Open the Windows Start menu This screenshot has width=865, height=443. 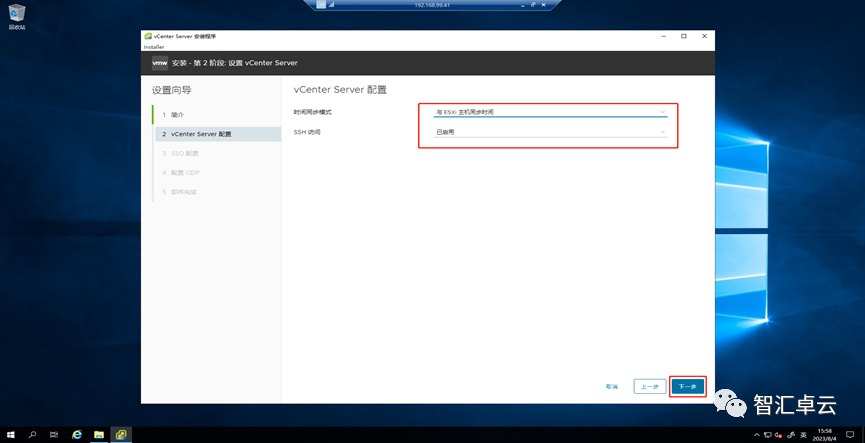point(10,435)
